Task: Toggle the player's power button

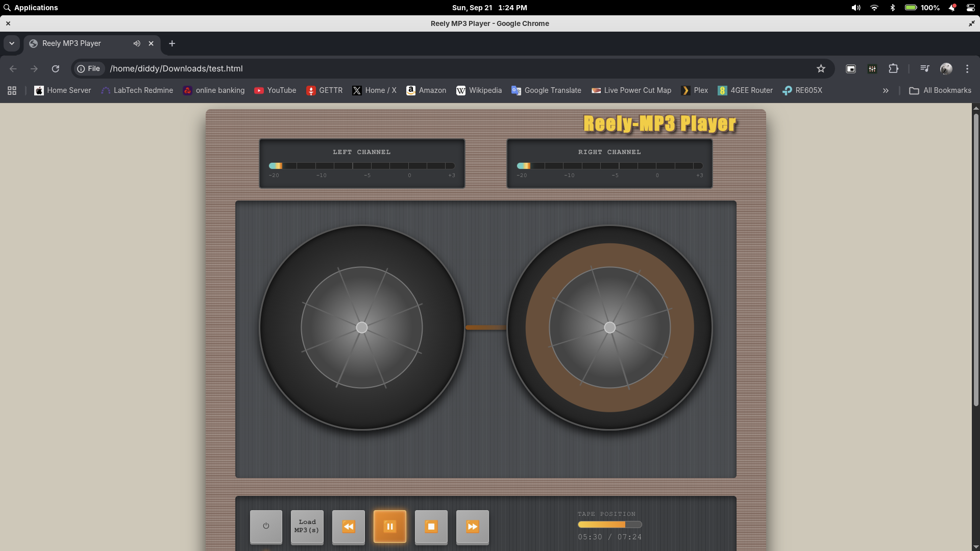Action: pos(266,527)
